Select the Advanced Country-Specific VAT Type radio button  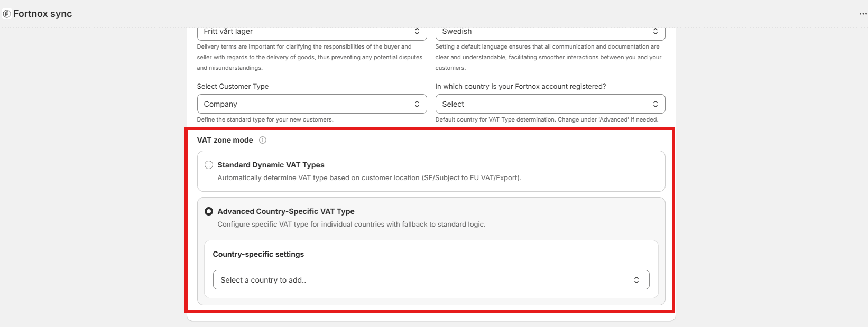209,211
